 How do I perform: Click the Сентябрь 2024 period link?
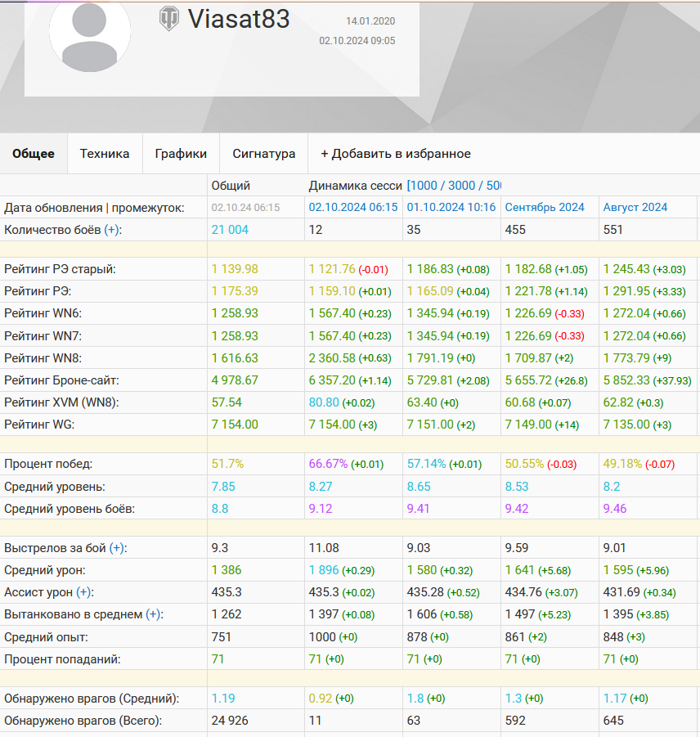click(545, 208)
